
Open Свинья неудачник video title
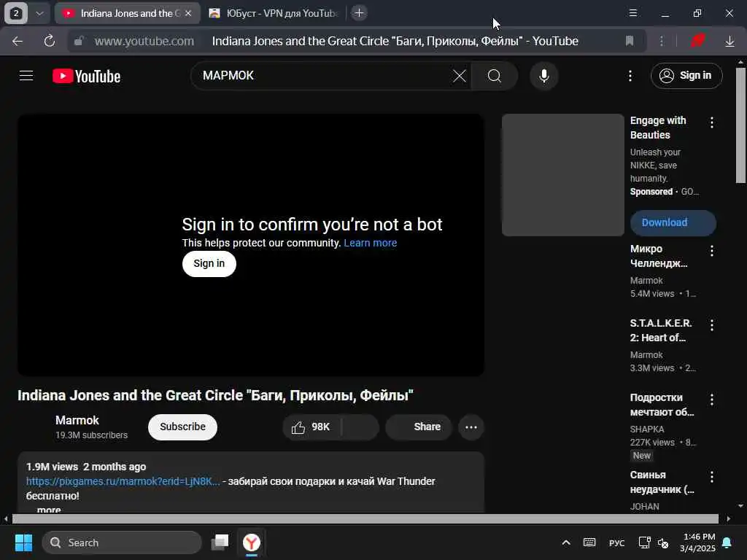[x=662, y=482]
